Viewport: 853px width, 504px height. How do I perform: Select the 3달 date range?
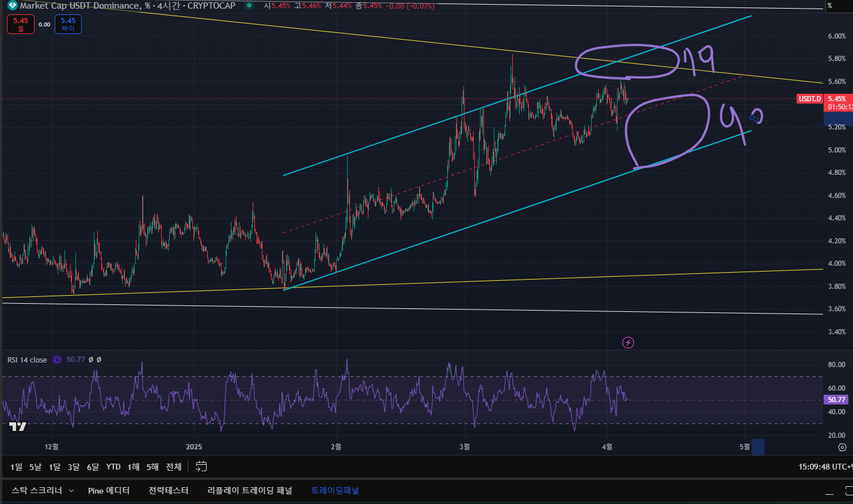pyautogui.click(x=74, y=467)
